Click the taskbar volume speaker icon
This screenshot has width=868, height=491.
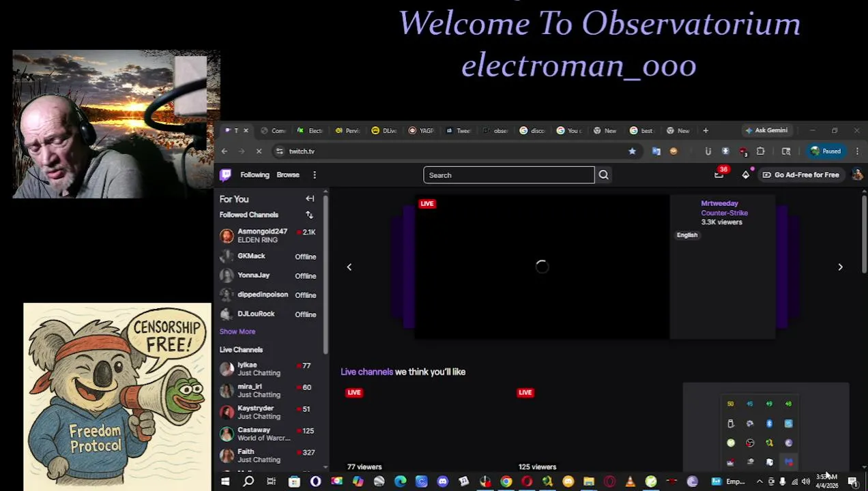[x=806, y=481]
